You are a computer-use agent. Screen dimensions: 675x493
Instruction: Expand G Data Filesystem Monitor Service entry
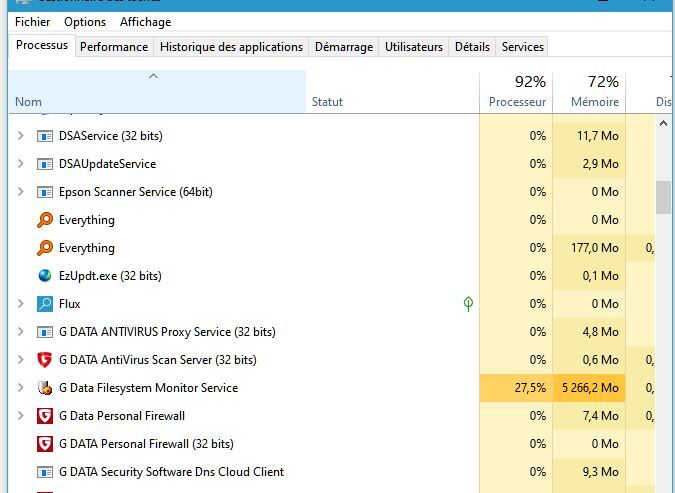coord(20,388)
